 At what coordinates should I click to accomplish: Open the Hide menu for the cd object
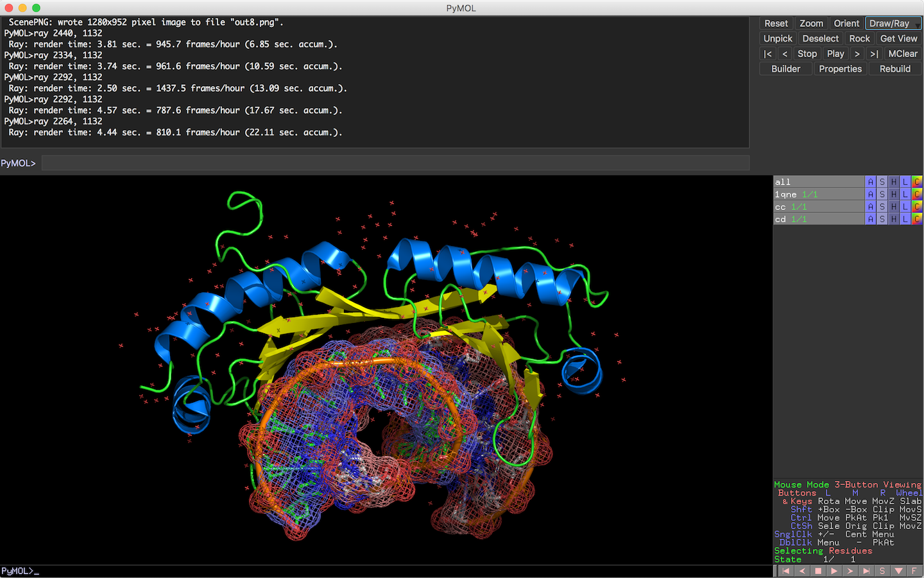click(893, 218)
